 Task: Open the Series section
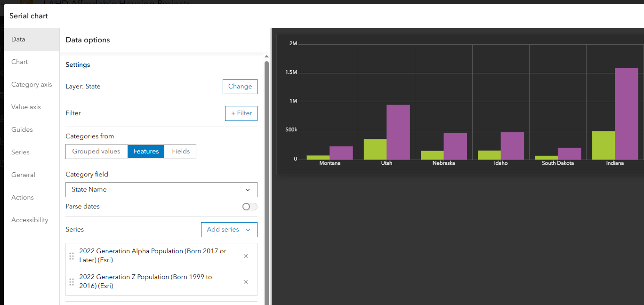[x=20, y=152]
